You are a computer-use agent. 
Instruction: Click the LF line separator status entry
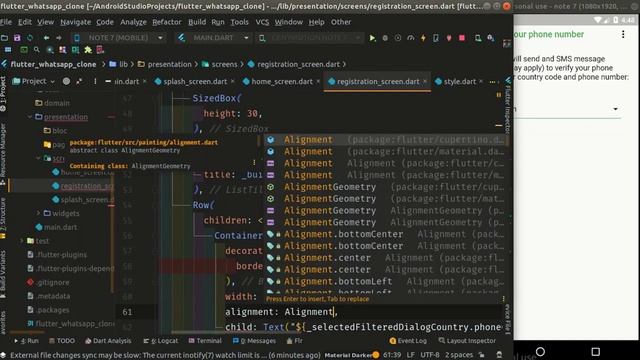(411, 355)
